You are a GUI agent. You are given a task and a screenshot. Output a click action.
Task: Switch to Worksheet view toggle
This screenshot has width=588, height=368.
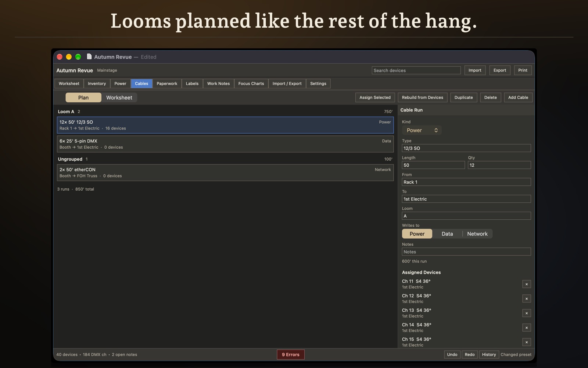(119, 98)
